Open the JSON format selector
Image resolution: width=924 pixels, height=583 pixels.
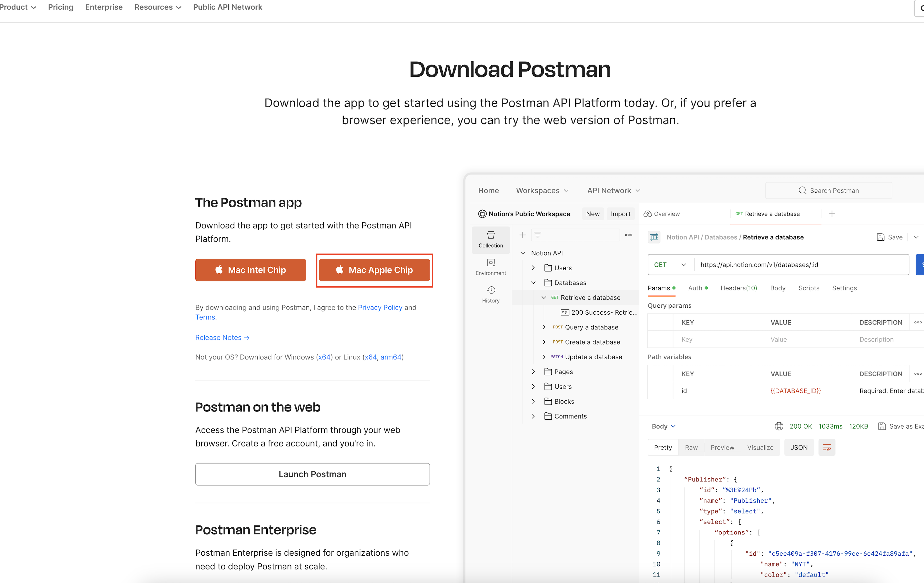click(x=799, y=448)
